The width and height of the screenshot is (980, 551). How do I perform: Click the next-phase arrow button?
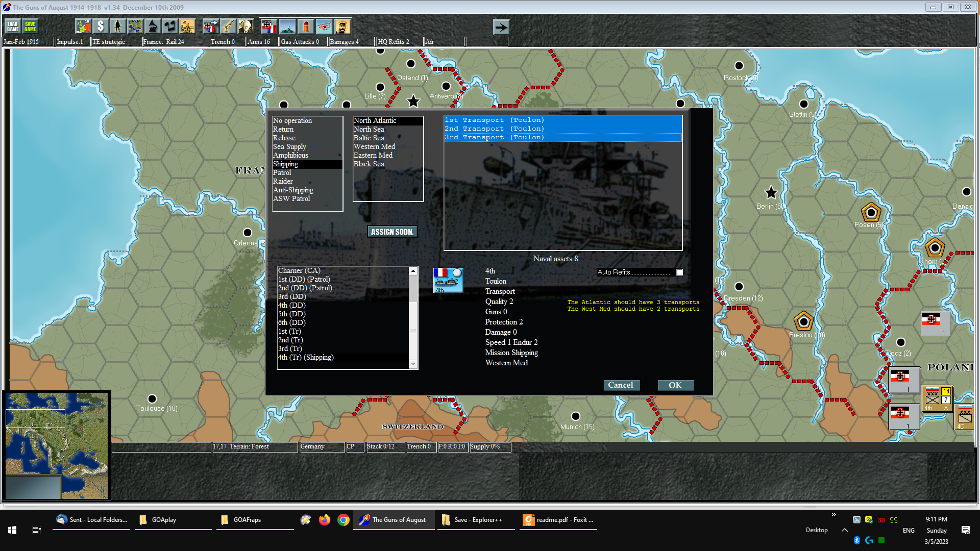click(501, 27)
